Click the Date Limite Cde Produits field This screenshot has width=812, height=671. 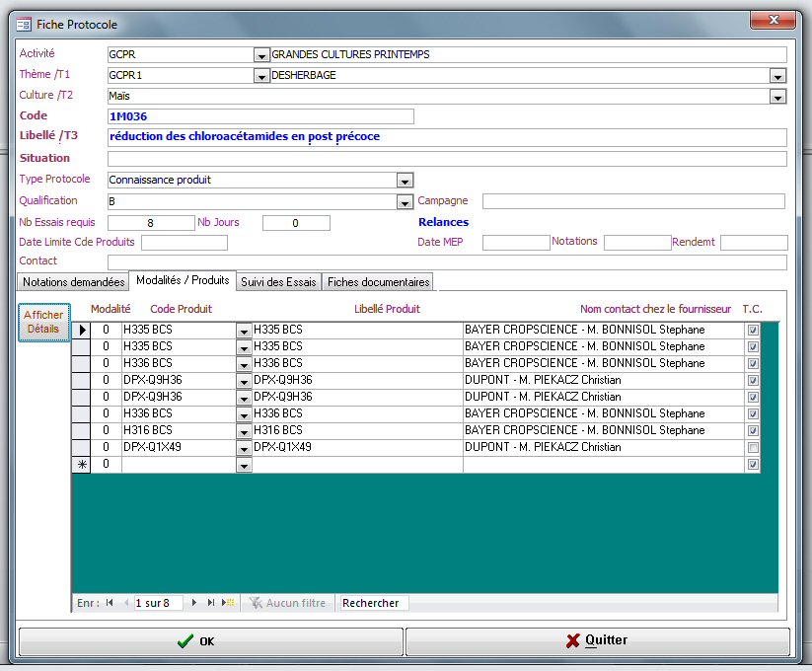click(x=185, y=243)
